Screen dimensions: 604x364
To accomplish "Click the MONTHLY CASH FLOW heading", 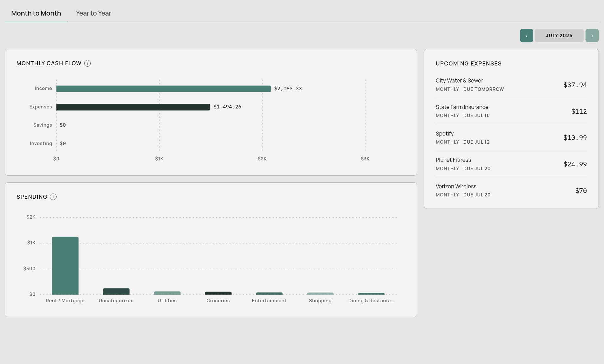I will pos(49,63).
